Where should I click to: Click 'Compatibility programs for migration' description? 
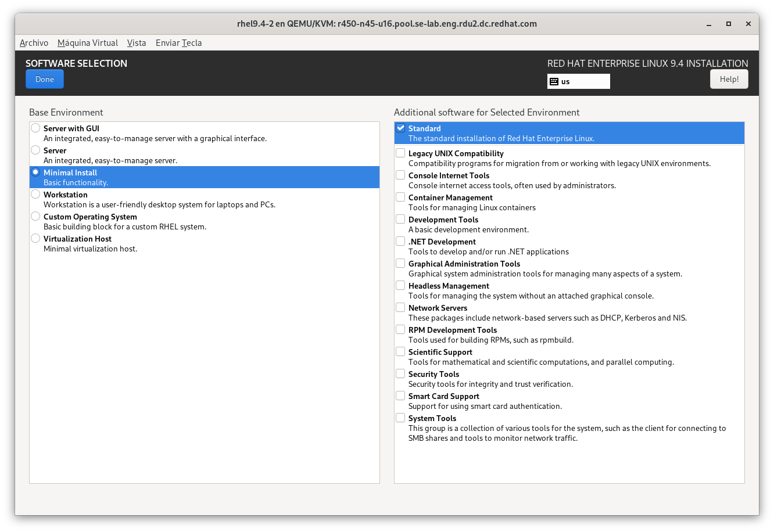pyautogui.click(x=560, y=163)
